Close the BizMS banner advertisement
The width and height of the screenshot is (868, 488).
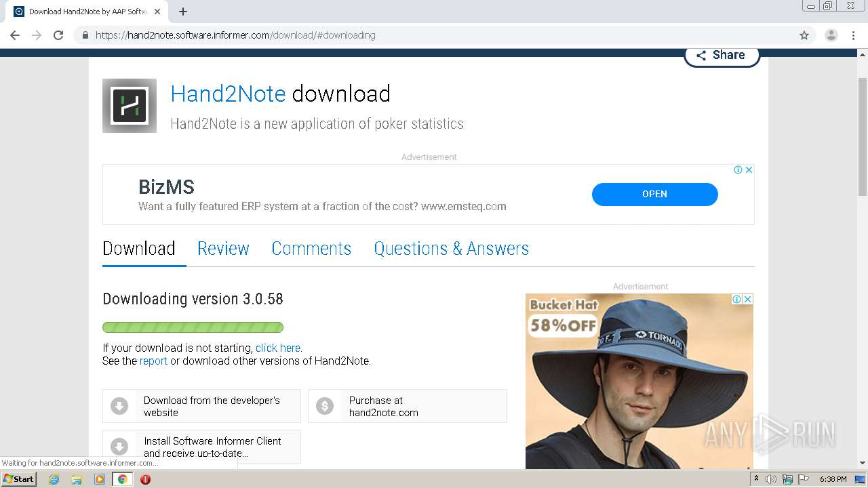749,170
